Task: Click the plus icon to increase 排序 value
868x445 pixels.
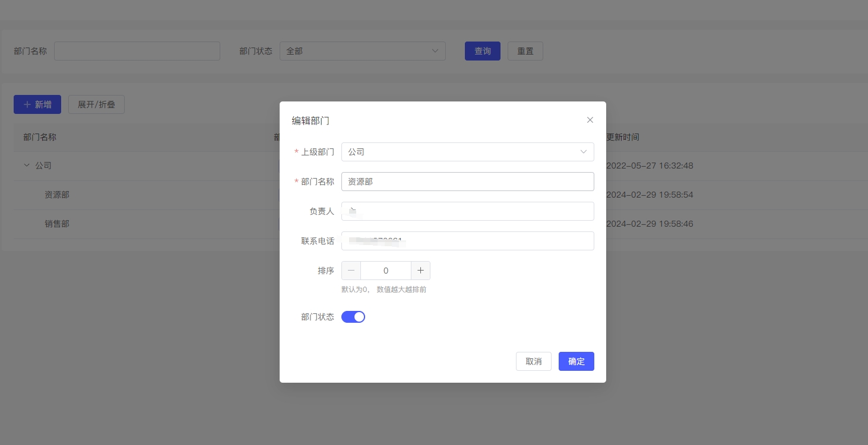Action: coord(420,271)
